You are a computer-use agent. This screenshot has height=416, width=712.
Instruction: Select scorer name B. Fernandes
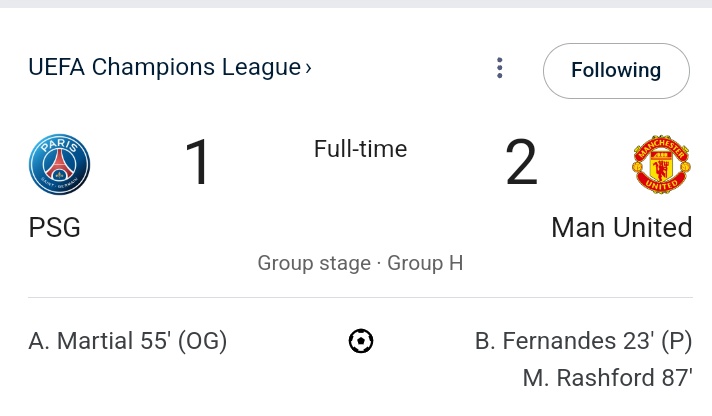coord(546,341)
